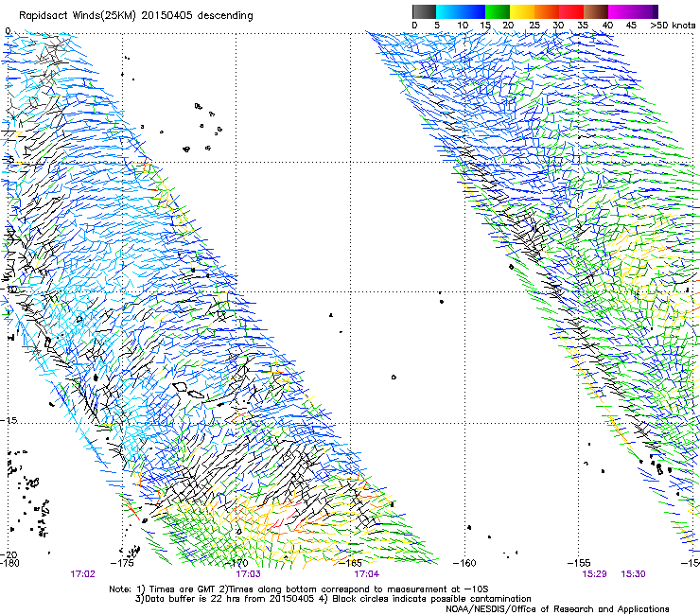Screen dimensions: 700x615
Task: Click the yellow 20-25 knots legend segment
Action: (522, 11)
